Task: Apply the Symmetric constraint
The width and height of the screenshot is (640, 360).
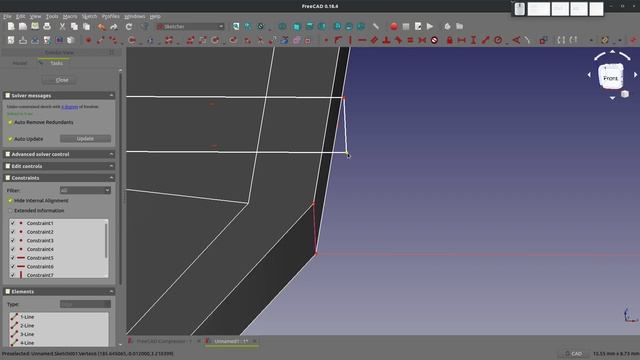Action: 422,40
